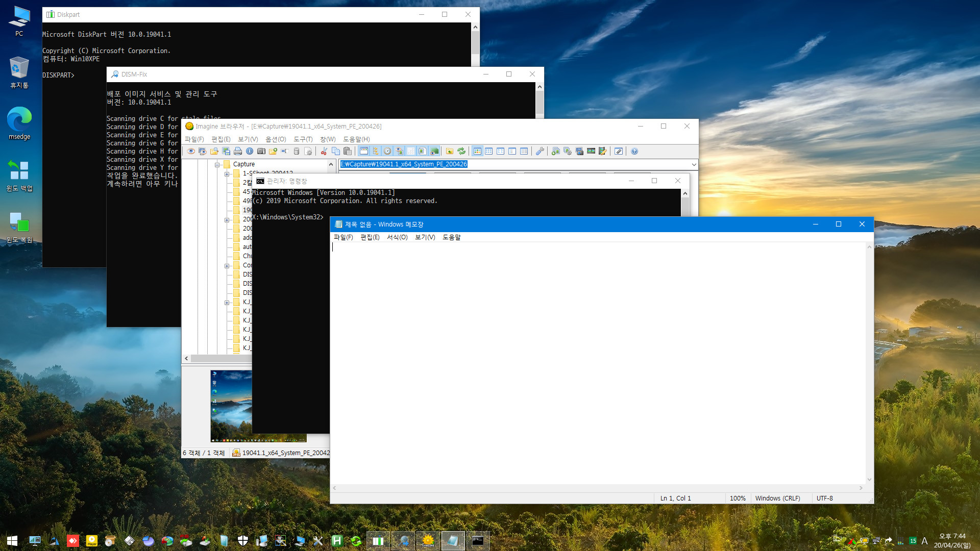This screenshot has width=980, height=551.
Task: Click inside the Notepad text area
Action: tap(598, 363)
